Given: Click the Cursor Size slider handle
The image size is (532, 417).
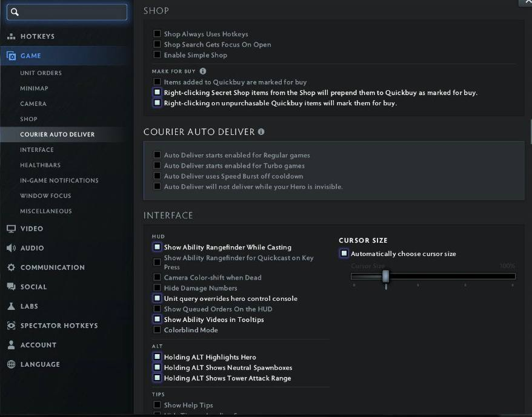Looking at the screenshot, I should [385, 277].
